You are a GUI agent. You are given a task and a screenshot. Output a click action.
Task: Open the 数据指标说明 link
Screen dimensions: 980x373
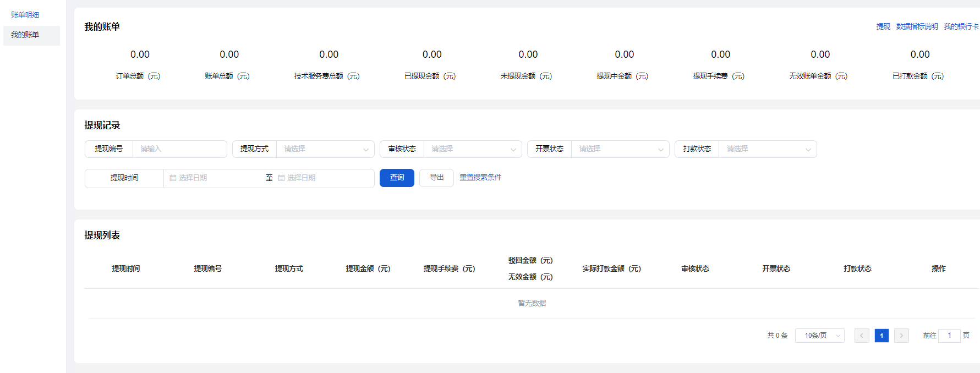coord(917,26)
